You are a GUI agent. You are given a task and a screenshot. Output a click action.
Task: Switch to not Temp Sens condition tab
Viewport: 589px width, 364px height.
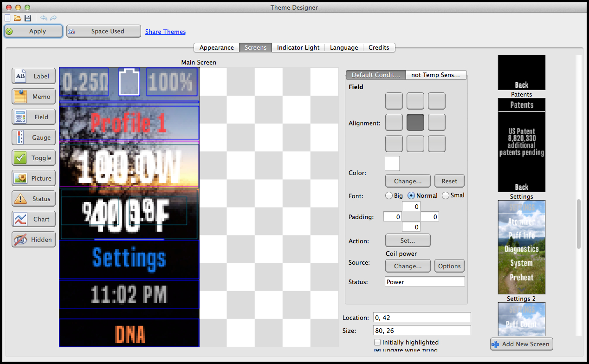point(435,75)
